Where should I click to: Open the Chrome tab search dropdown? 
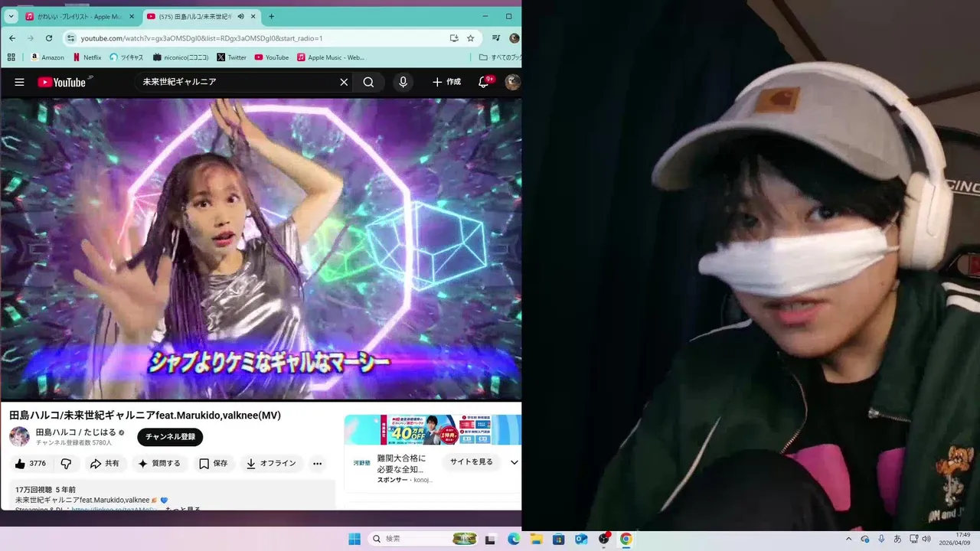(x=11, y=16)
